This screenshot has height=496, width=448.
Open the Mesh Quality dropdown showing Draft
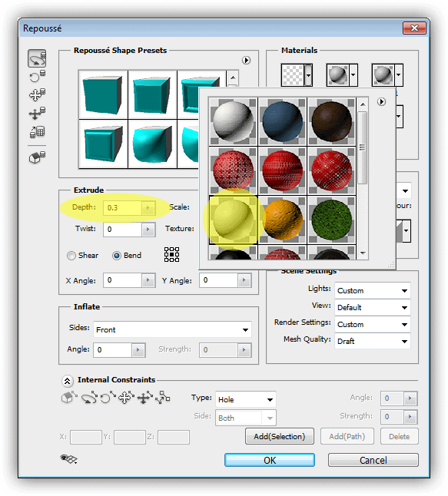point(373,342)
